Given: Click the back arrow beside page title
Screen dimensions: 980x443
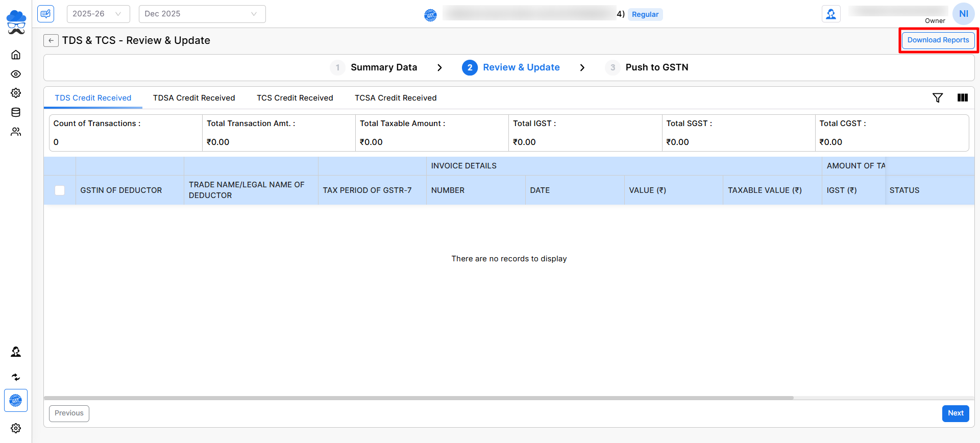Looking at the screenshot, I should coord(51,40).
